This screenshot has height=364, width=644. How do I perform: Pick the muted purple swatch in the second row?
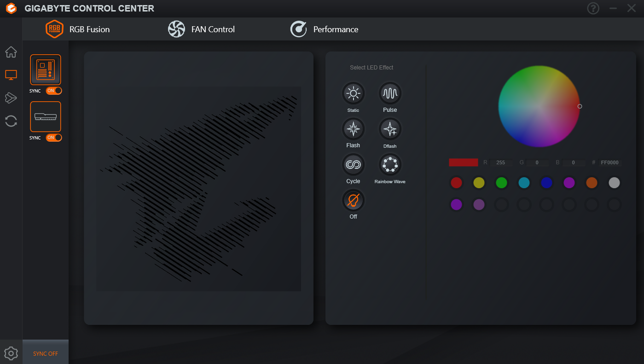[x=479, y=205]
